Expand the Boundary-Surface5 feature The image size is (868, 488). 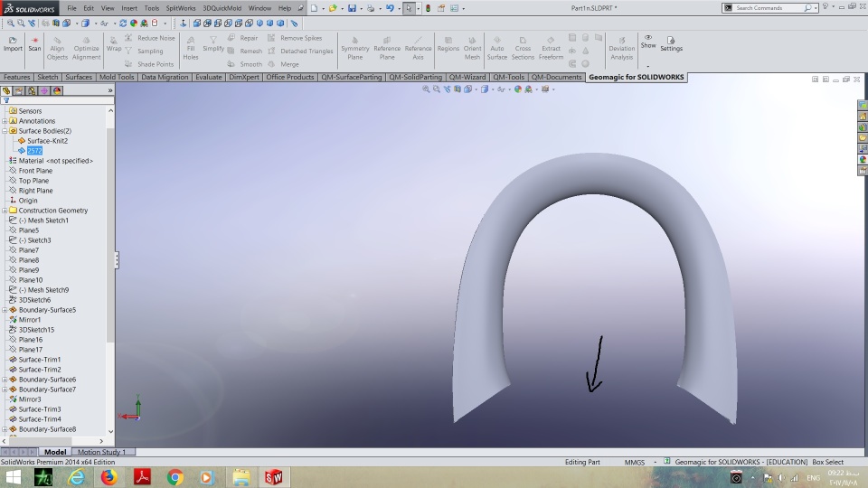[5, 310]
